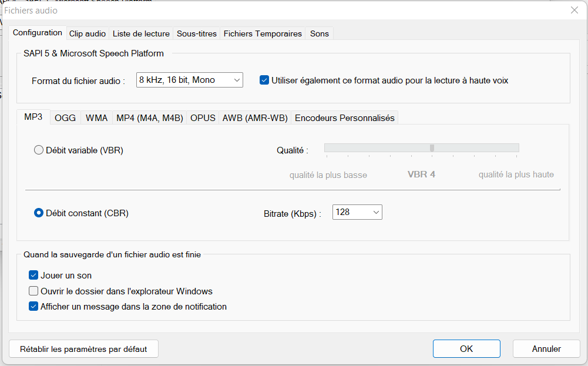The image size is (588, 366).
Task: Click the Qualité VBR slider handle
Action: pyautogui.click(x=432, y=148)
